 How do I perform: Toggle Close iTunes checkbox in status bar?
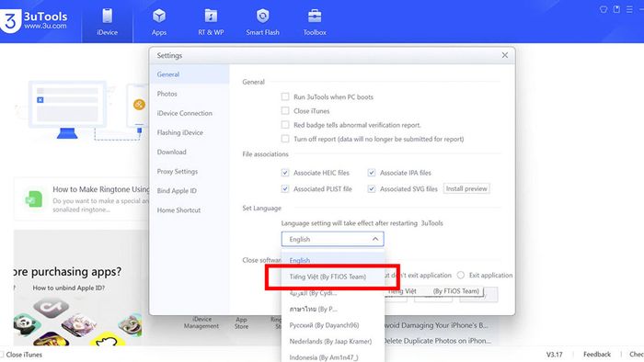2,355
